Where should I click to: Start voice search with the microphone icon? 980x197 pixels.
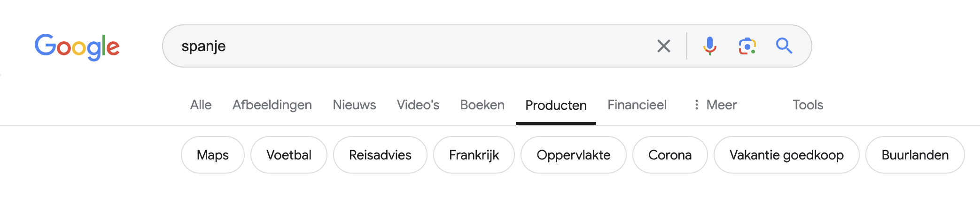click(710, 46)
